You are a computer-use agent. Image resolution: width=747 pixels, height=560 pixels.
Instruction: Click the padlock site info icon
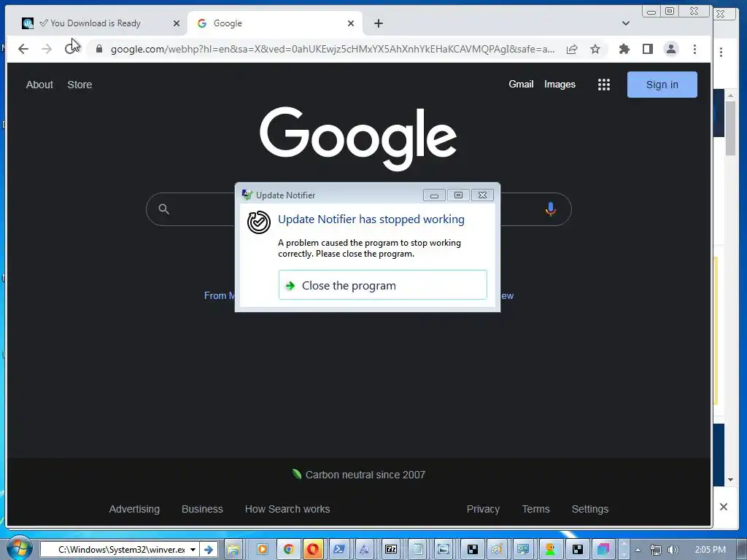coord(99,49)
